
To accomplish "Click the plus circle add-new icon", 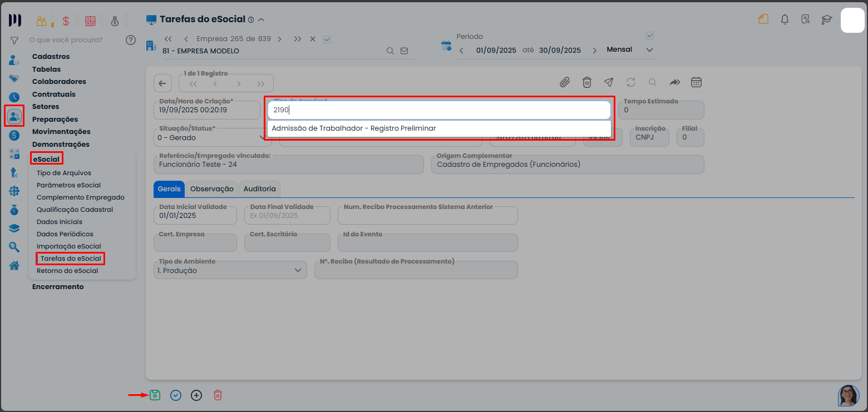I will click(x=196, y=395).
